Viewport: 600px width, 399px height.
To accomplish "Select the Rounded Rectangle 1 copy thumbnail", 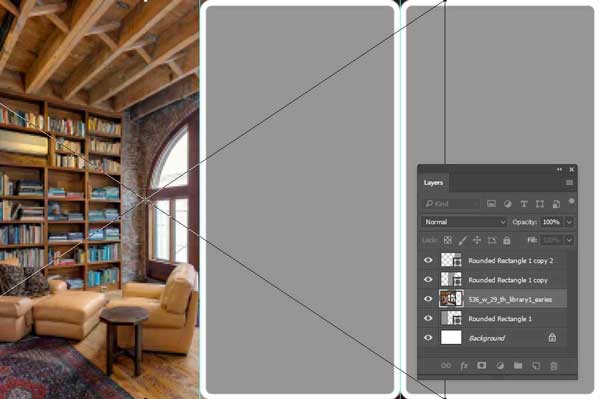I will point(451,280).
